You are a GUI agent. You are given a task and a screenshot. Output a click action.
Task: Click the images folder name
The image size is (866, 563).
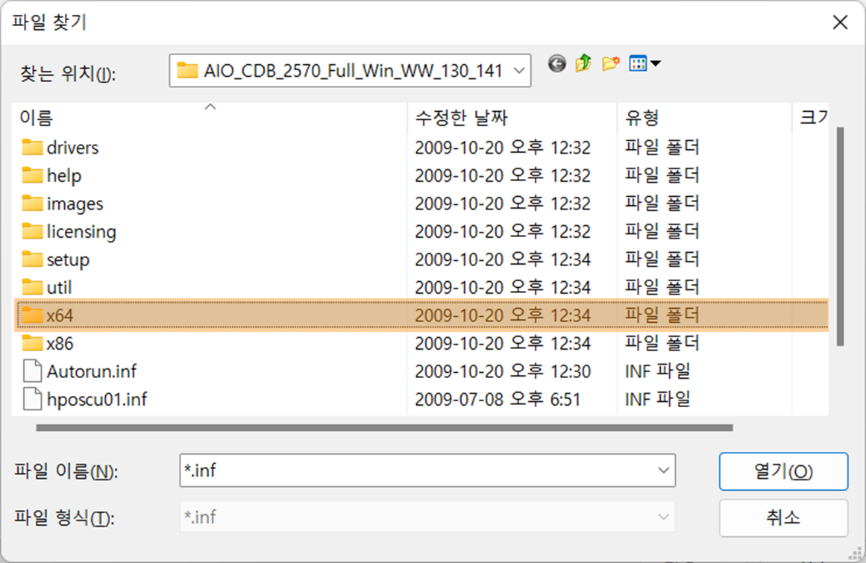[75, 204]
